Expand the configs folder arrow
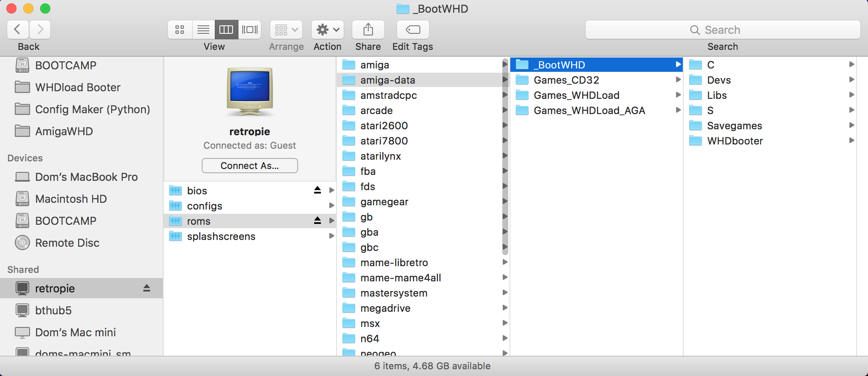Viewport: 868px width, 376px height. point(331,206)
